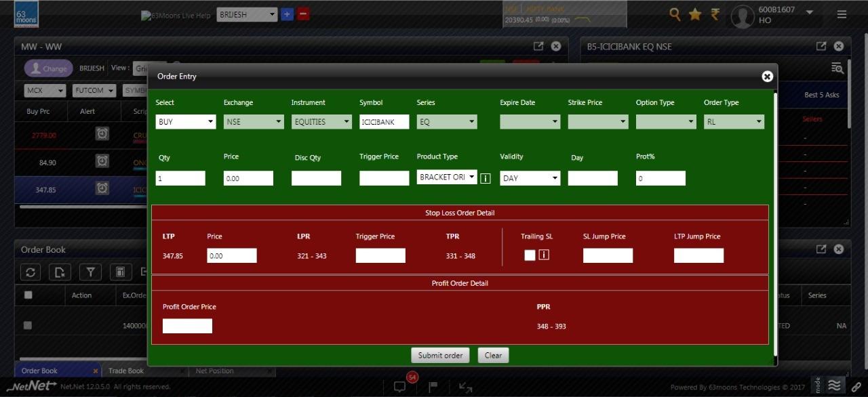Screen dimensions: 868x397
Task: Open 63Moons Live Help link
Action: click(x=176, y=15)
